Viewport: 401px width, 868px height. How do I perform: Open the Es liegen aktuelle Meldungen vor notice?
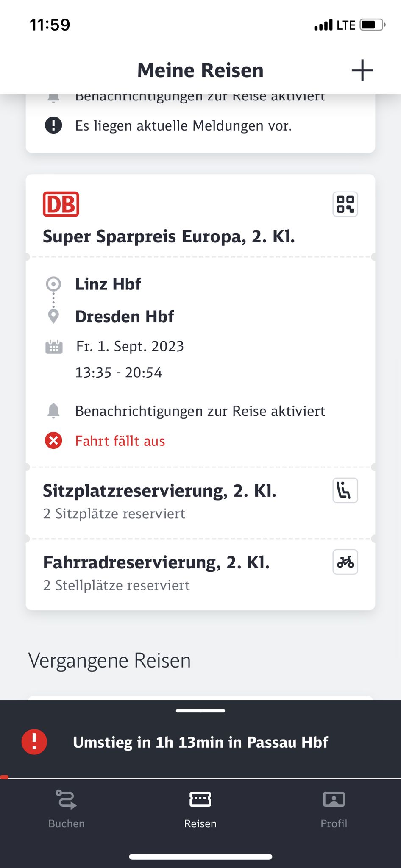[184, 126]
